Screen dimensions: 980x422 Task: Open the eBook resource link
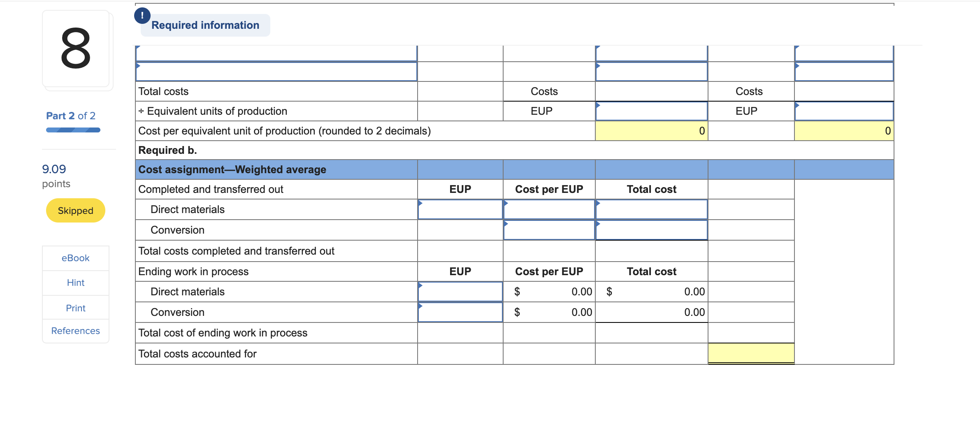coord(75,258)
